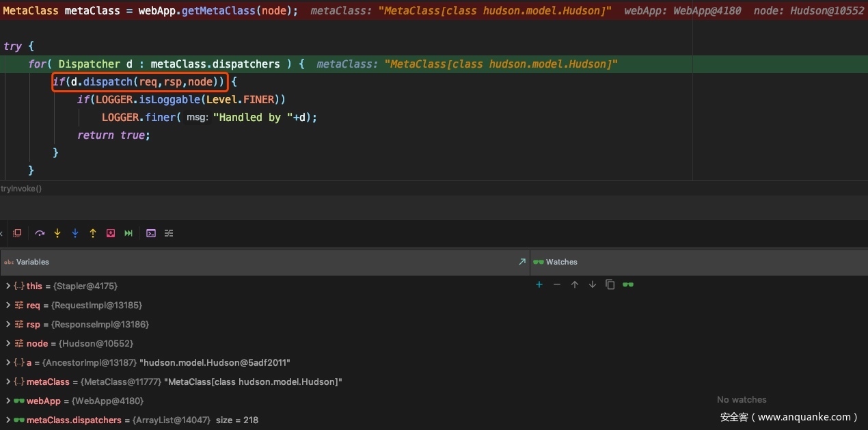Add a new watch with plus icon
Screen dimensions: 868x430
539,284
